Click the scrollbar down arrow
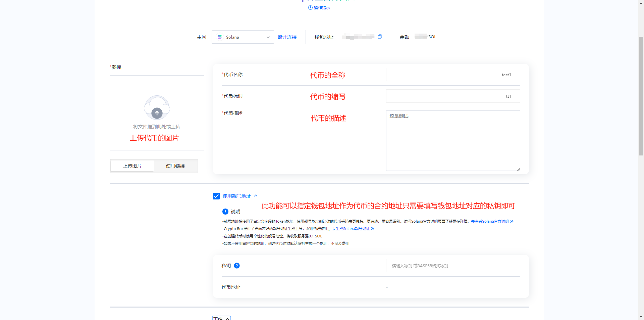Image resolution: width=644 pixels, height=320 pixels. click(641, 317)
